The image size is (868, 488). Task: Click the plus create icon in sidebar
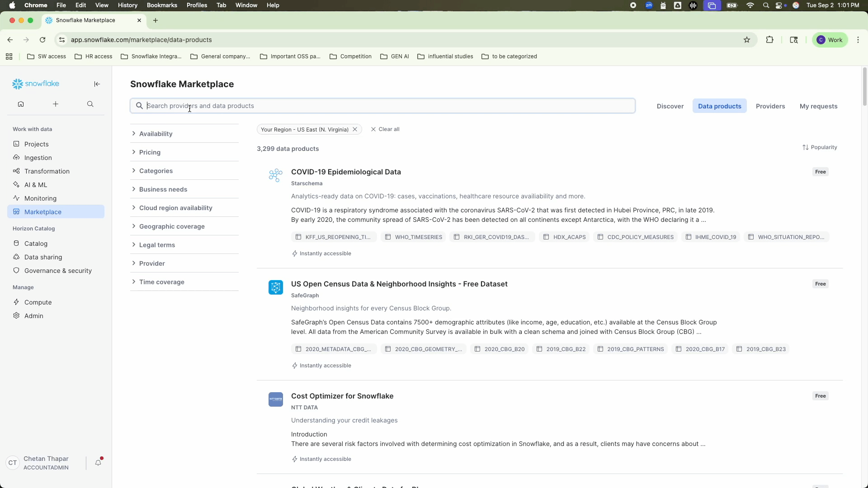tap(56, 104)
